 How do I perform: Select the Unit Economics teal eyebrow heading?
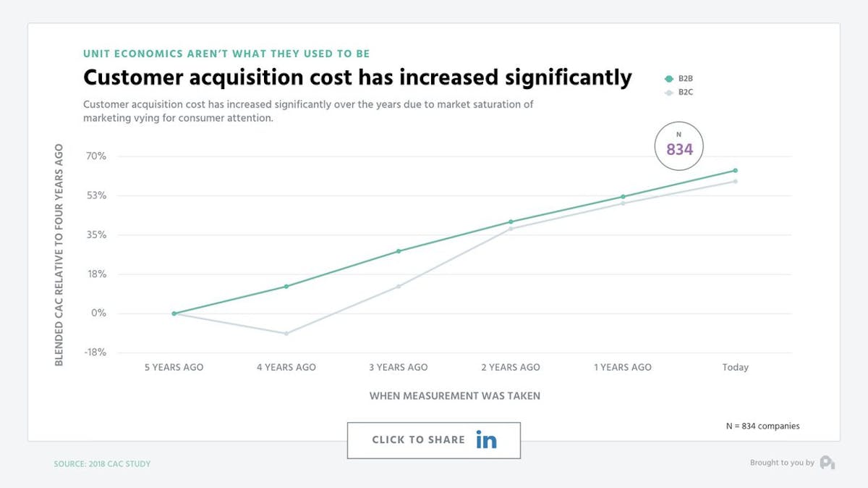(x=226, y=53)
